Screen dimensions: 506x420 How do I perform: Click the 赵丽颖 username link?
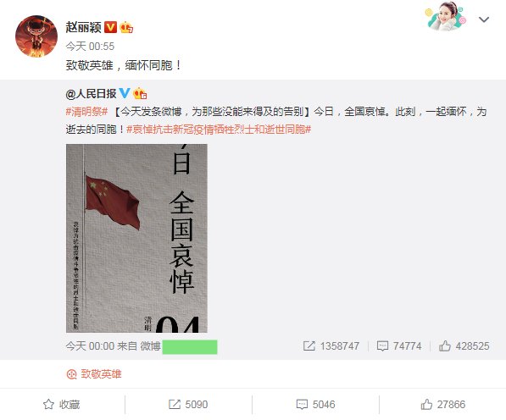[84, 27]
